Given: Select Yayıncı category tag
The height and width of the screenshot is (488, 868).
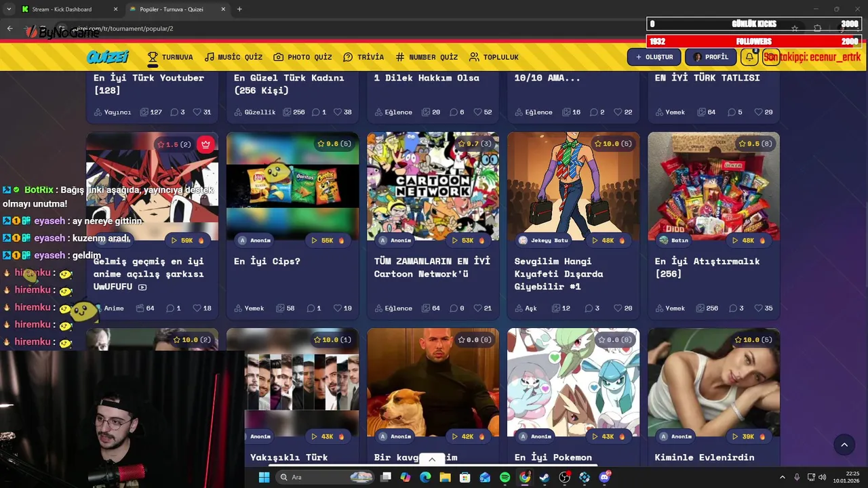Looking at the screenshot, I should pos(112,113).
